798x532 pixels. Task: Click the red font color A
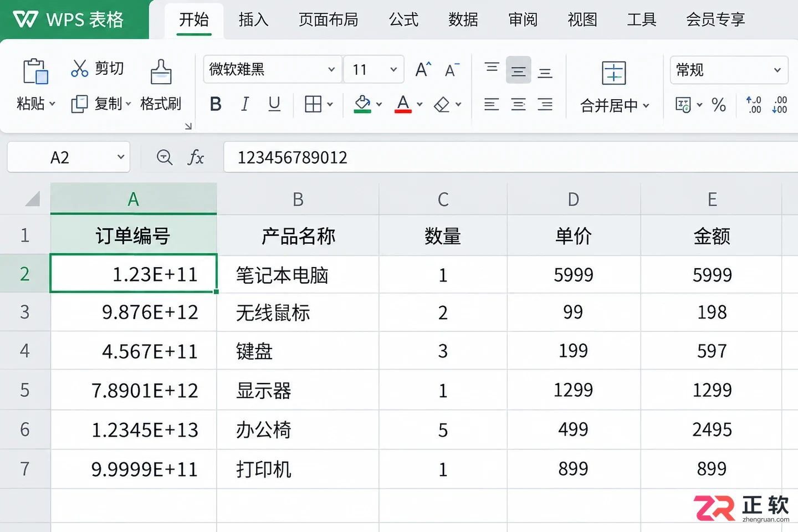(x=403, y=104)
